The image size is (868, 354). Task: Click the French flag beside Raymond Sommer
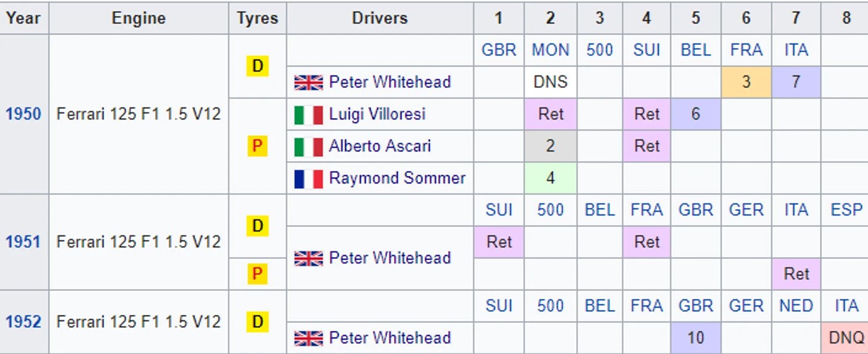[x=309, y=178]
